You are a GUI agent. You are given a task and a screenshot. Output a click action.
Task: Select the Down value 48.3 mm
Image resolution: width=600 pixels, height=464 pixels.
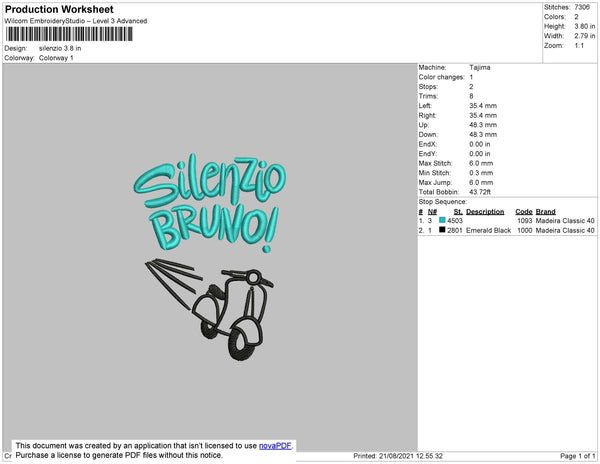click(x=483, y=135)
